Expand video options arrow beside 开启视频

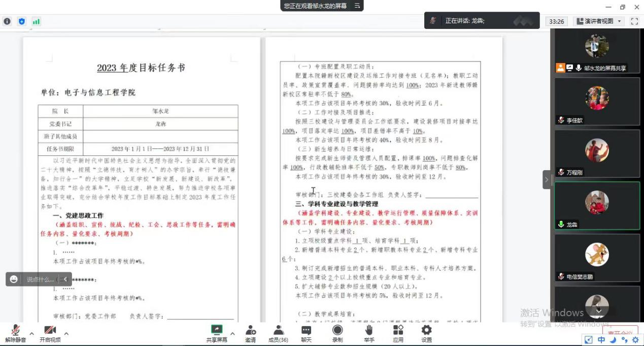point(66,334)
